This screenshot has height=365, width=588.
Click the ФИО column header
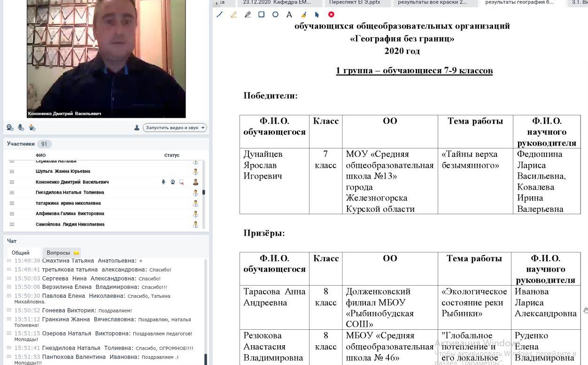coord(40,155)
